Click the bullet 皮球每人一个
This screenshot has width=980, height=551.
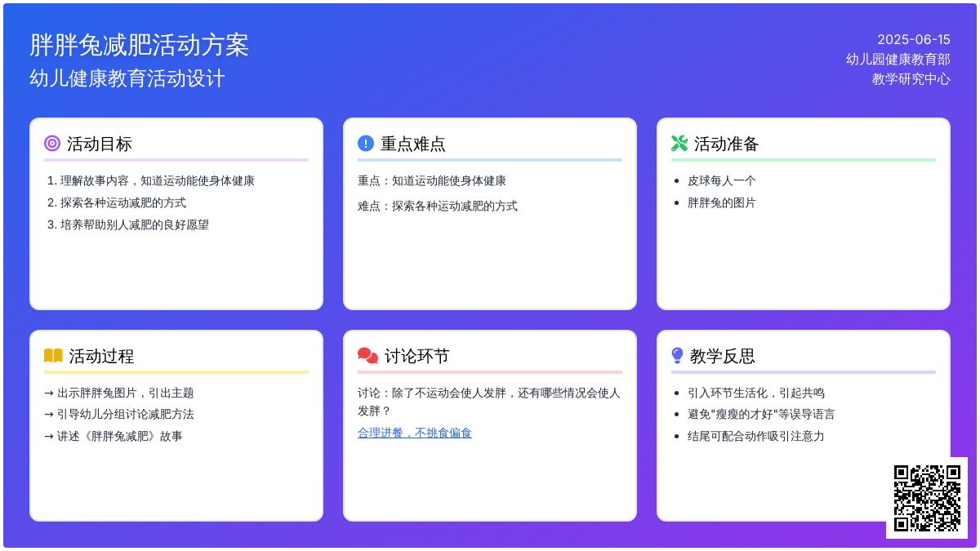coord(722,180)
